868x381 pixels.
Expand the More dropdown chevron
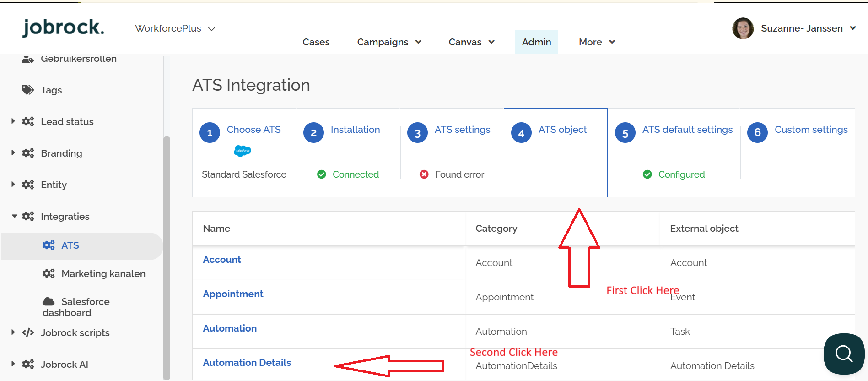[612, 42]
